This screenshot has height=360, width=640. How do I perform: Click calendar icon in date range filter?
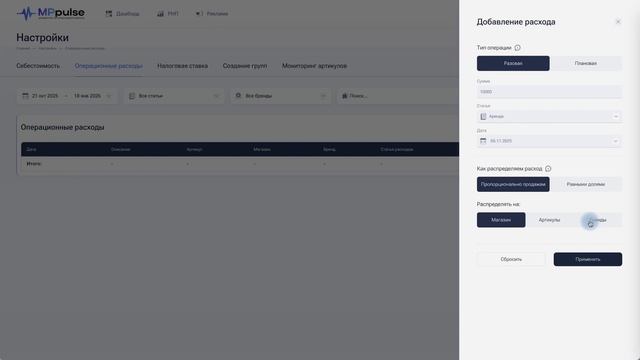tap(25, 96)
